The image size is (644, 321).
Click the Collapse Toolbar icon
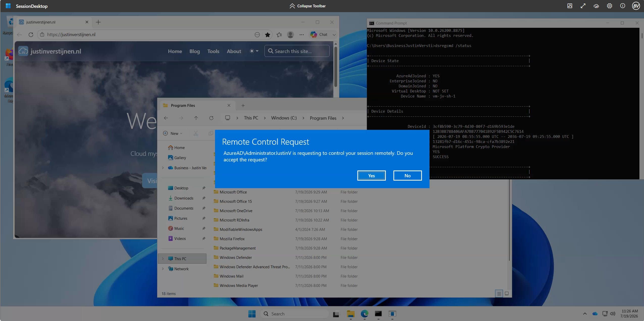coord(292,6)
